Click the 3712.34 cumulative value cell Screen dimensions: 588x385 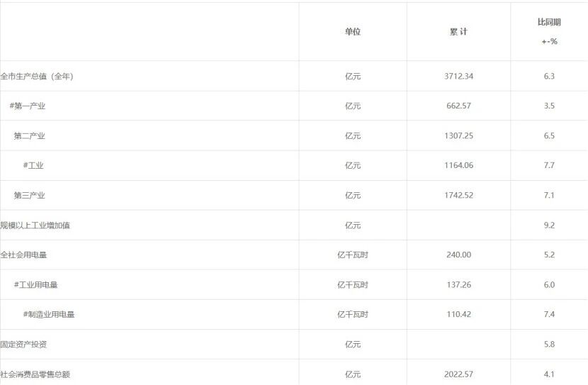click(458, 77)
